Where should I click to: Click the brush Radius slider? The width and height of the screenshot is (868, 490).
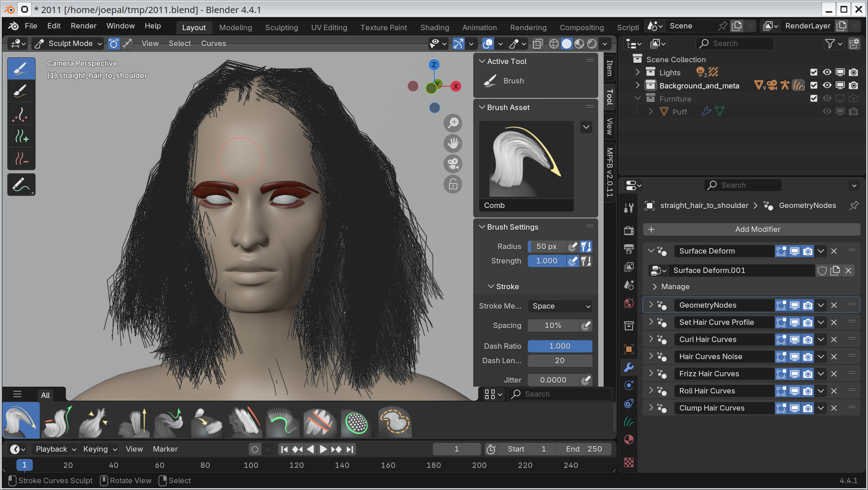coord(547,246)
